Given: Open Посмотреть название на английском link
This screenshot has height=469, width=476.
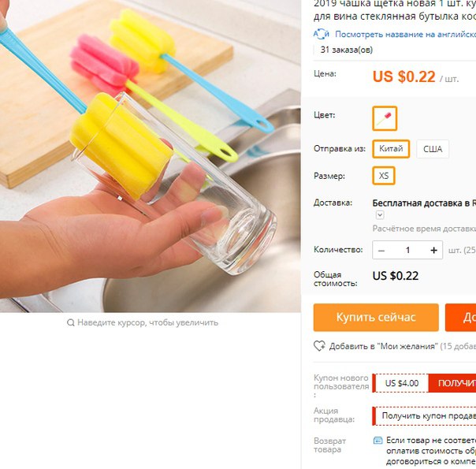Looking at the screenshot, I should [x=405, y=35].
